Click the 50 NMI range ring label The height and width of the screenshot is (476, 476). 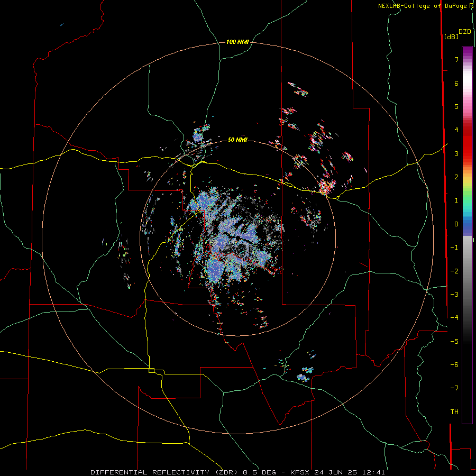tap(237, 140)
